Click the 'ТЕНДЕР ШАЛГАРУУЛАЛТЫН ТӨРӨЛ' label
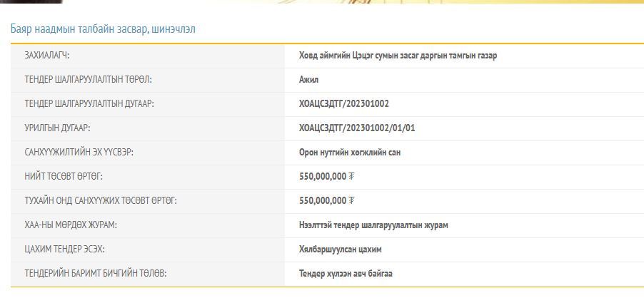Image resolution: width=644 pixels, height=298 pixels. pyautogui.click(x=88, y=80)
